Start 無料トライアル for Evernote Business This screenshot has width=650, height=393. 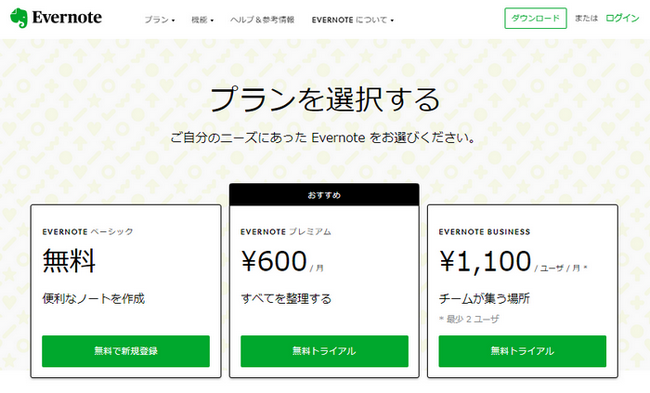(522, 351)
